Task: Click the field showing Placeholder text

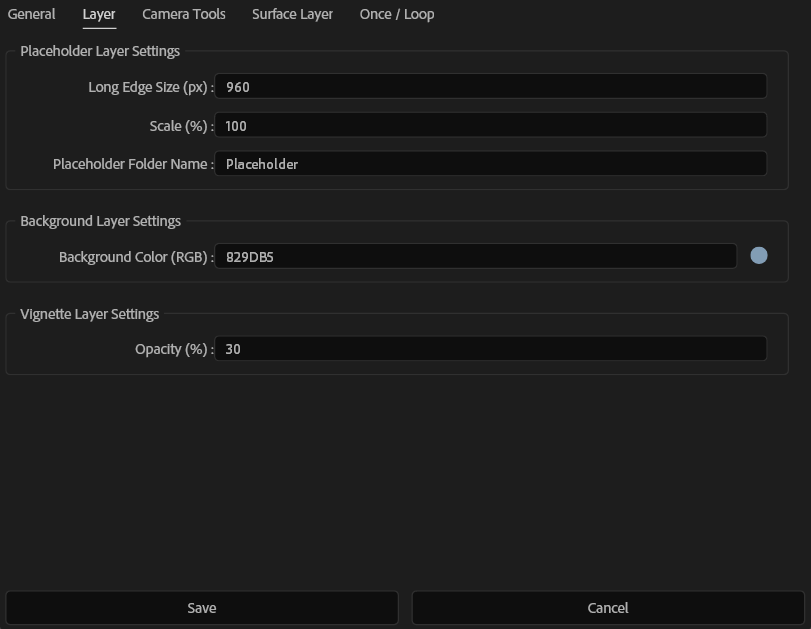Action: point(490,163)
